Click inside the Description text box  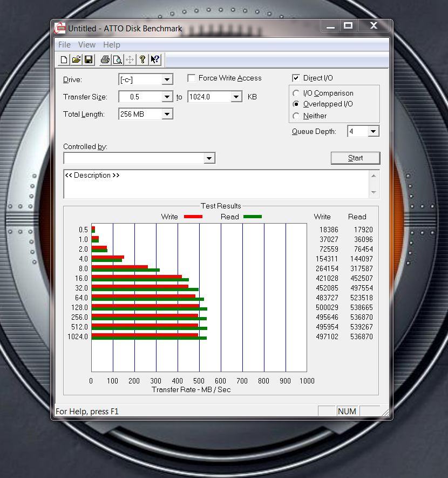click(216, 184)
